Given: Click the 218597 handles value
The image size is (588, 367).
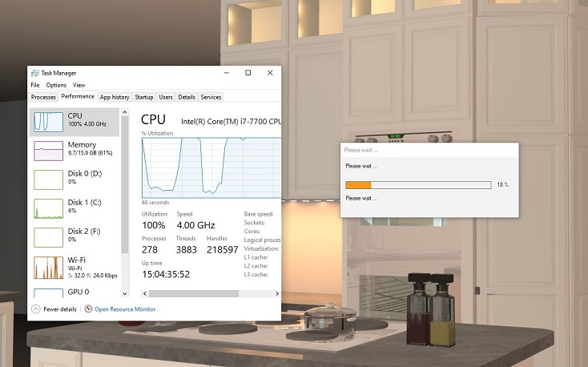Looking at the screenshot, I should point(223,250).
